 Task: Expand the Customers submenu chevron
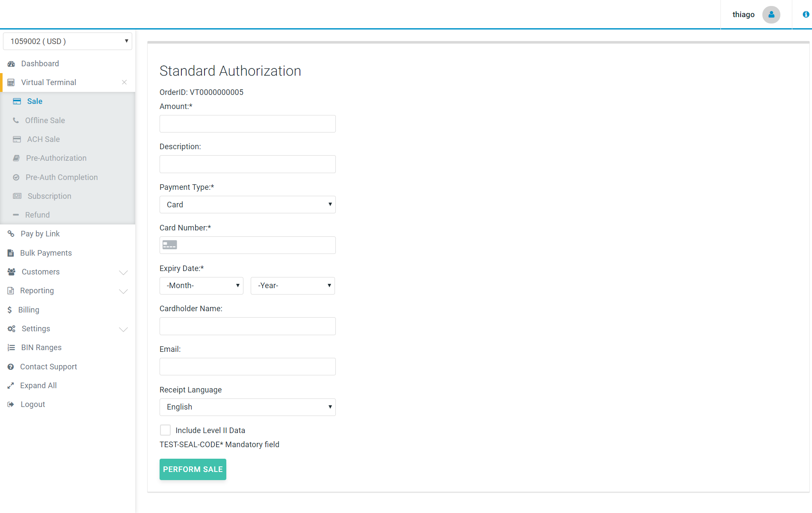(123, 272)
